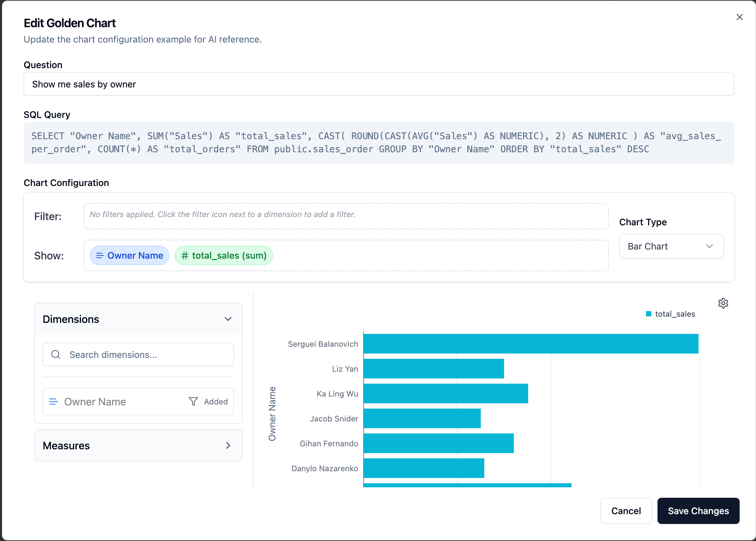Viewport: 756px width, 541px height.
Task: Click the text icon beside Owner Name dimension
Action: (53, 401)
